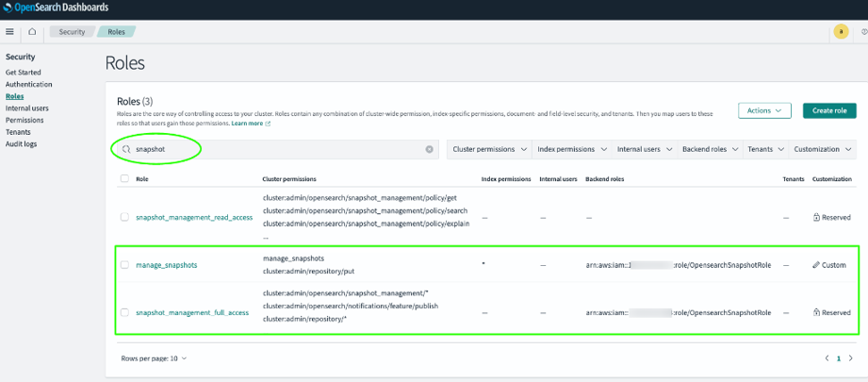Screen dimensions: 868x382
Task: Click the Create role button
Action: coord(829,110)
